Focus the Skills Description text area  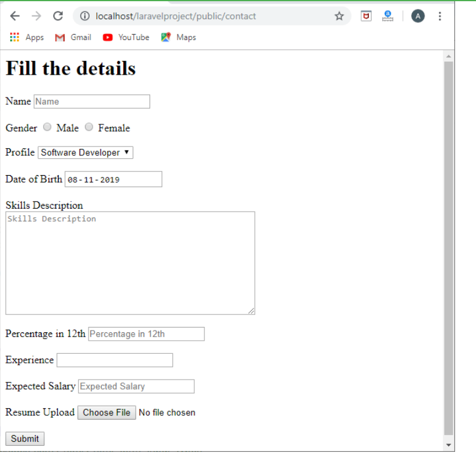(130, 263)
